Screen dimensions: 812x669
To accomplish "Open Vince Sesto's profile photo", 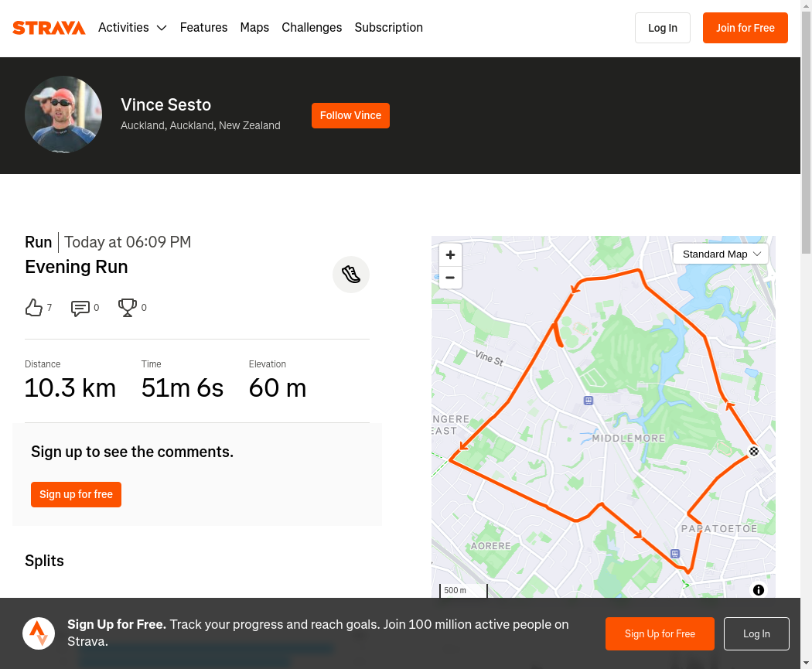I will 63,114.
